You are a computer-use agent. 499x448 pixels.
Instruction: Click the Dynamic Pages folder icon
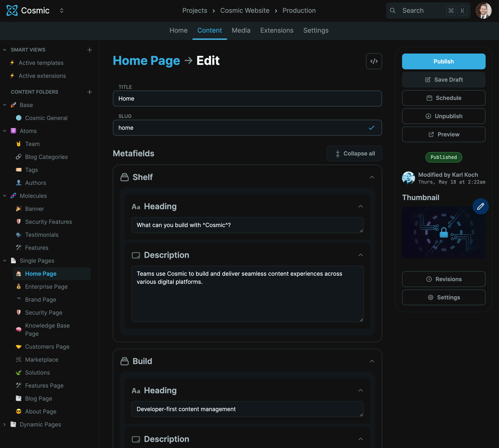coord(13,424)
